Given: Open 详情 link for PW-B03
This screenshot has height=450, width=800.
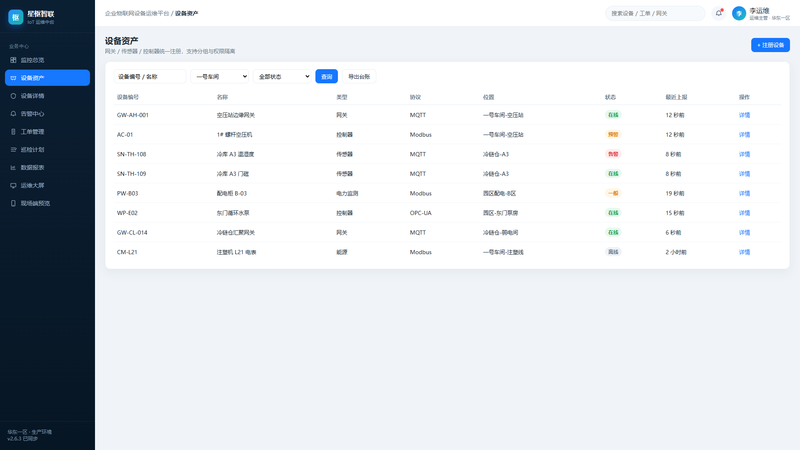Looking at the screenshot, I should tap(744, 193).
